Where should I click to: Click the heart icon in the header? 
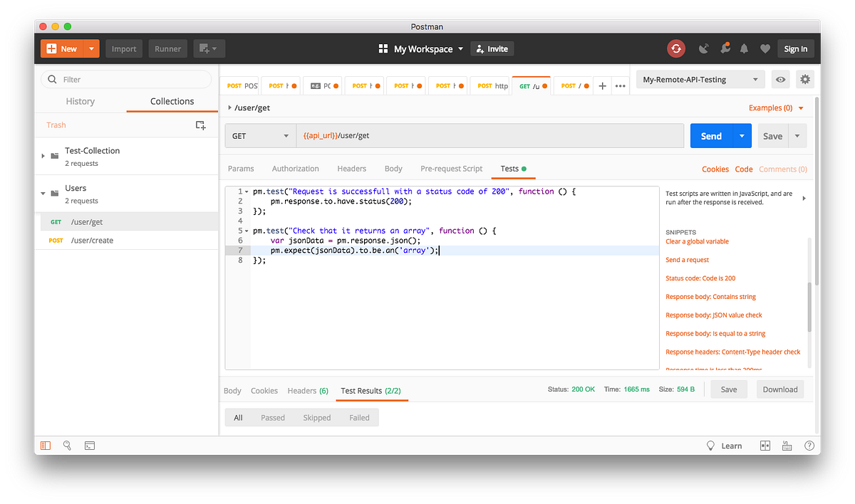pyautogui.click(x=765, y=48)
